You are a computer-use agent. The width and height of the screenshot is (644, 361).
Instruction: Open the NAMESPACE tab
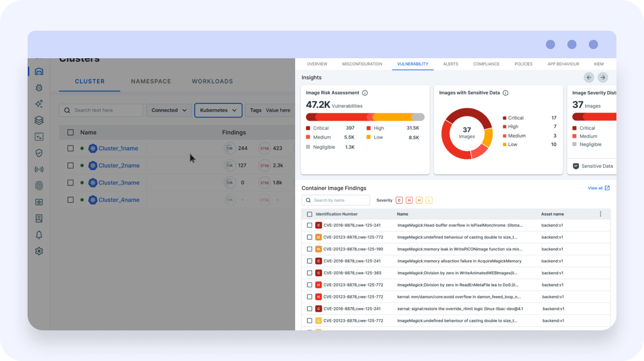[x=151, y=81]
